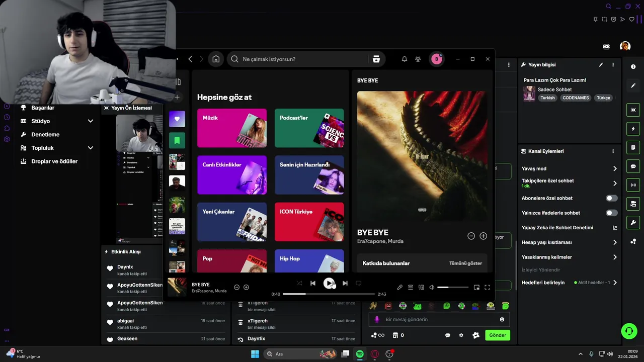Open the Senin için Hazırlandı card

tap(309, 175)
